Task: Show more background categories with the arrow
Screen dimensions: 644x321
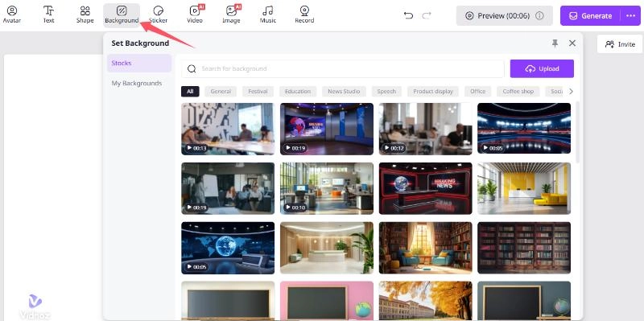Action: tap(571, 91)
